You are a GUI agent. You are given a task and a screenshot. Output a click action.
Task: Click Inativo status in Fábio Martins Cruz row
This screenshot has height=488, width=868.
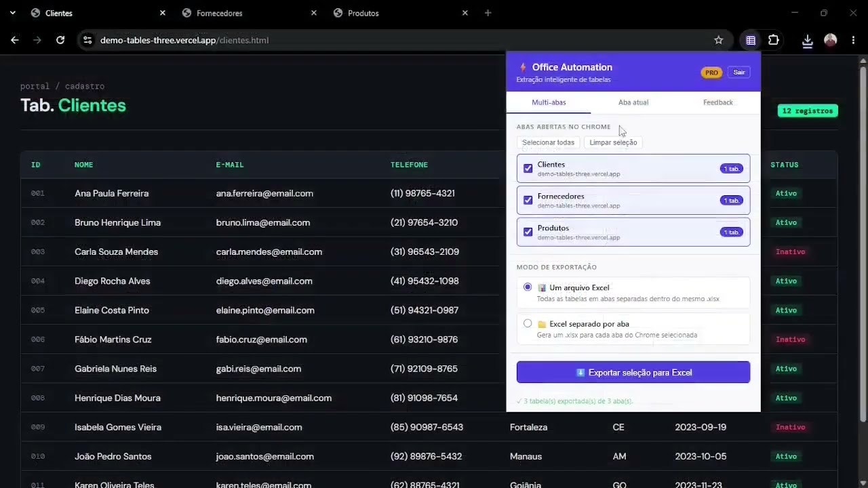pos(791,340)
